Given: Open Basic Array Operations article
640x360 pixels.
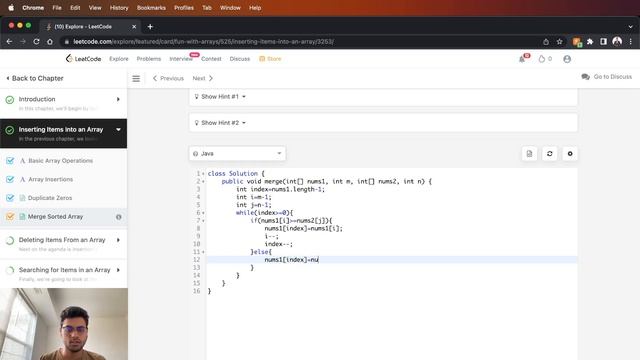Looking at the screenshot, I should (60, 161).
